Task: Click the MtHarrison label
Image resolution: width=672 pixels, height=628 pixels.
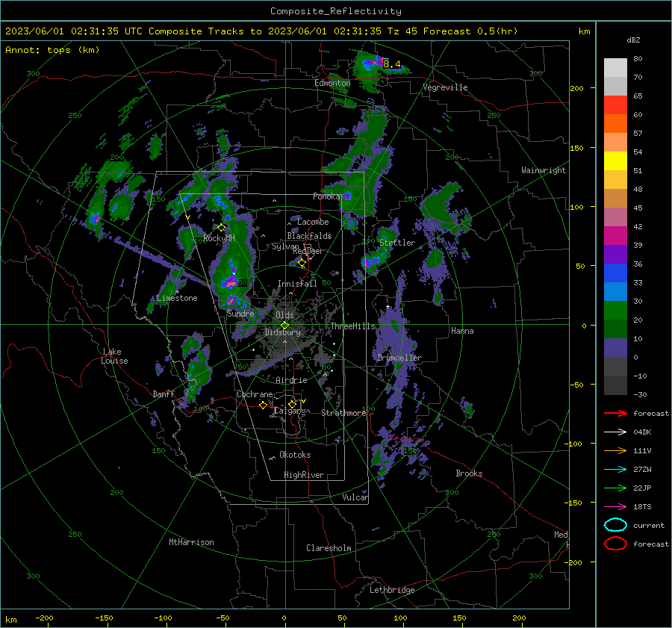Action: click(x=191, y=542)
